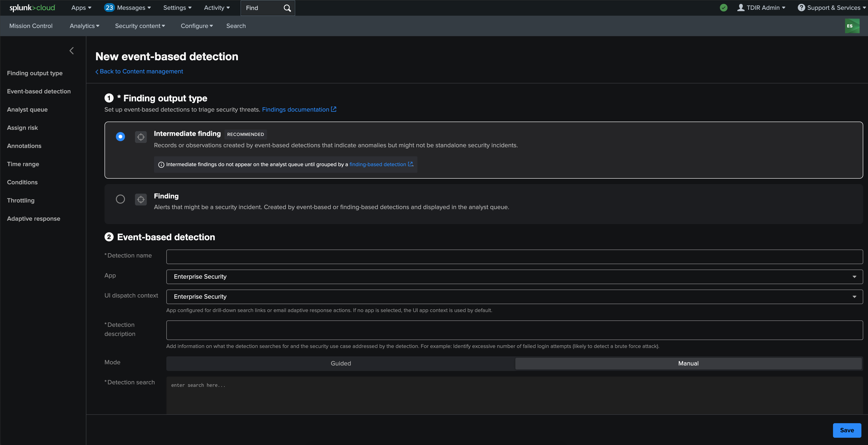Click the Detection name input field

[x=514, y=257]
